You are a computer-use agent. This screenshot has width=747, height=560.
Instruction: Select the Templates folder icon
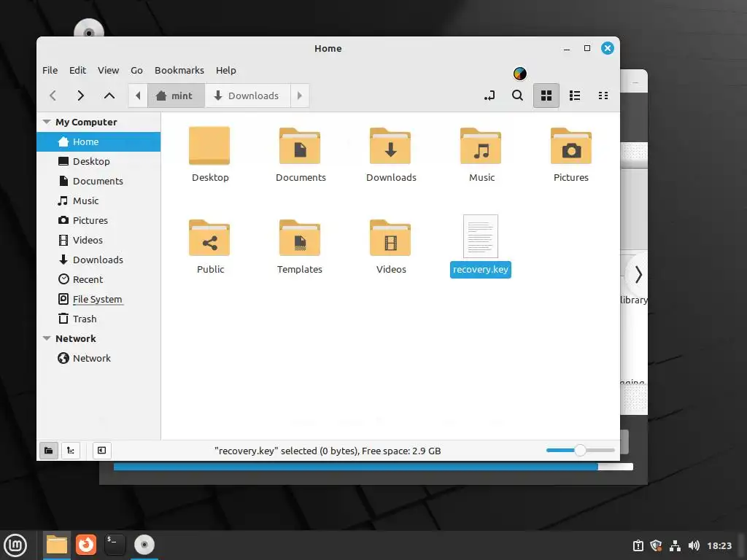point(300,238)
